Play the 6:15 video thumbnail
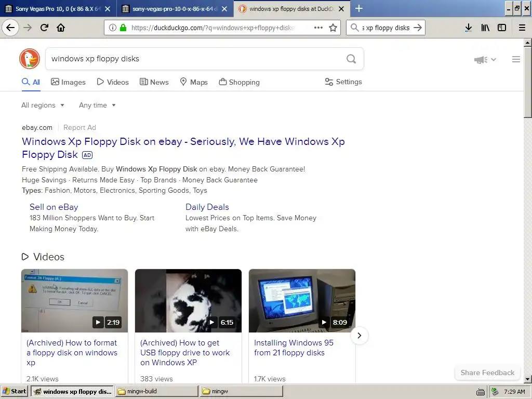Screen dimensions: 532x399 (188, 301)
